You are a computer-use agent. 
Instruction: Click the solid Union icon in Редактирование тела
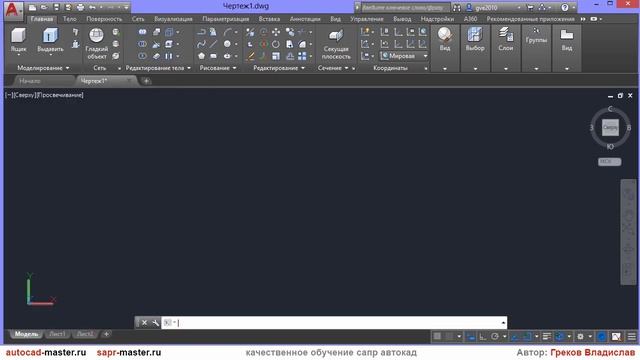[142, 32]
